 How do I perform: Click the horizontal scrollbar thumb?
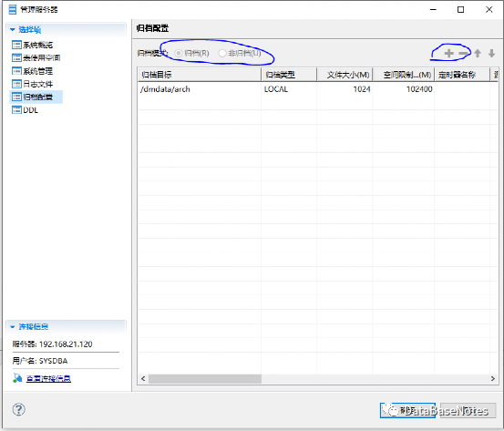coord(205,379)
